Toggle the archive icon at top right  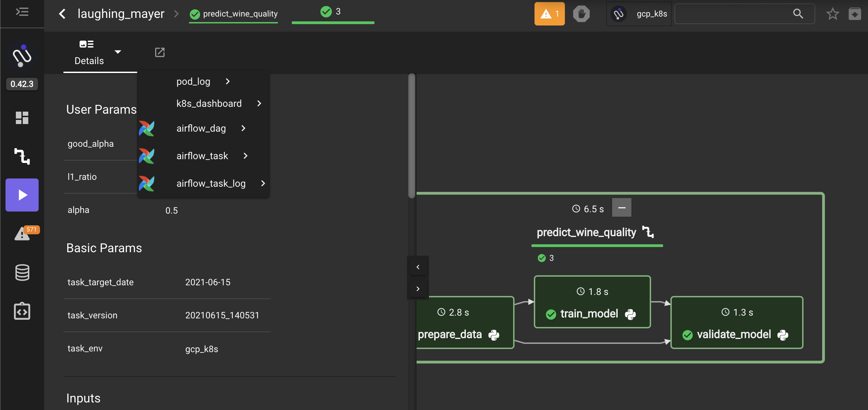tap(855, 14)
